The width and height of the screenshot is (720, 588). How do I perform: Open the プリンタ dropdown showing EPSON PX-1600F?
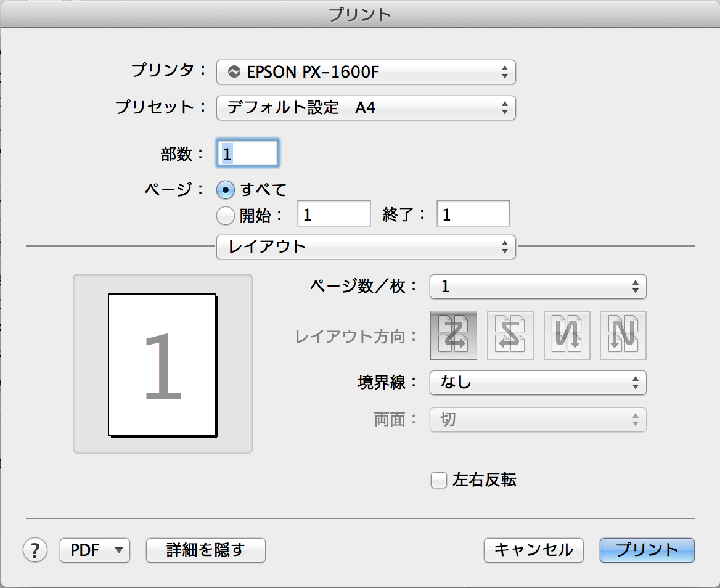click(366, 72)
